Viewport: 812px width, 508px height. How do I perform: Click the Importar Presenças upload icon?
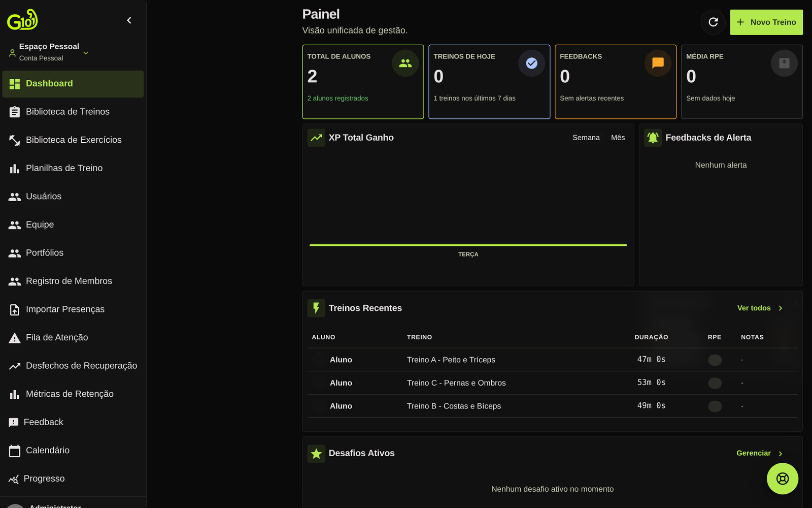pyautogui.click(x=15, y=309)
